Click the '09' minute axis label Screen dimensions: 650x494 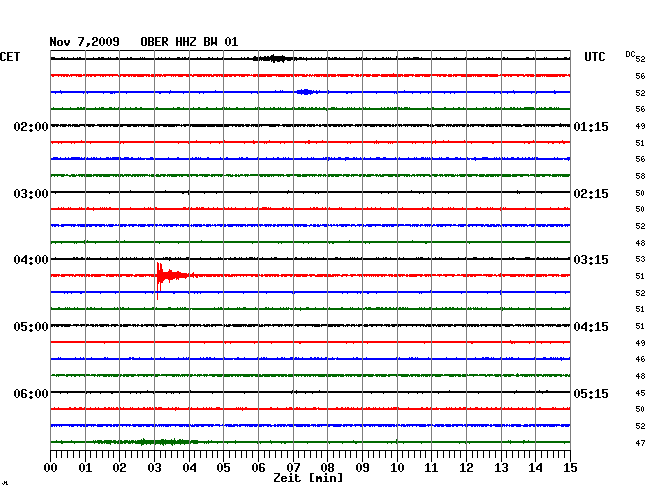click(362, 467)
